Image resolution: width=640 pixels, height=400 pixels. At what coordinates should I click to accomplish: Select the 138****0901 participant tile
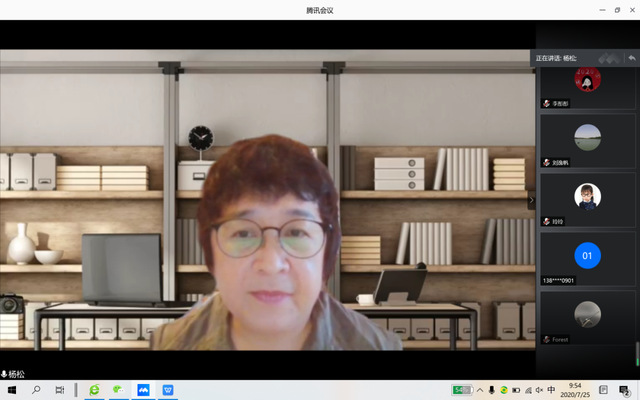(x=587, y=257)
